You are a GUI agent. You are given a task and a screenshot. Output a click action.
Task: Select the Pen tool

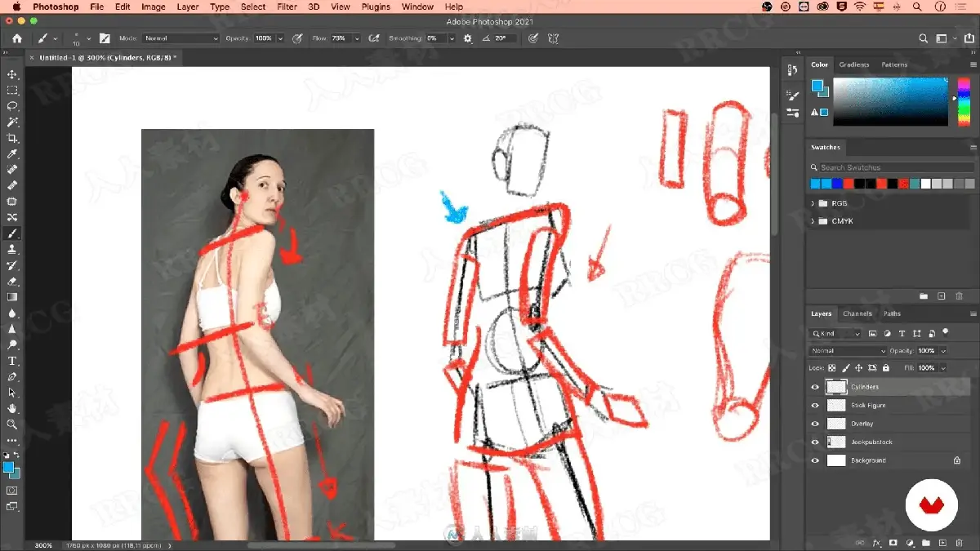[x=12, y=376]
